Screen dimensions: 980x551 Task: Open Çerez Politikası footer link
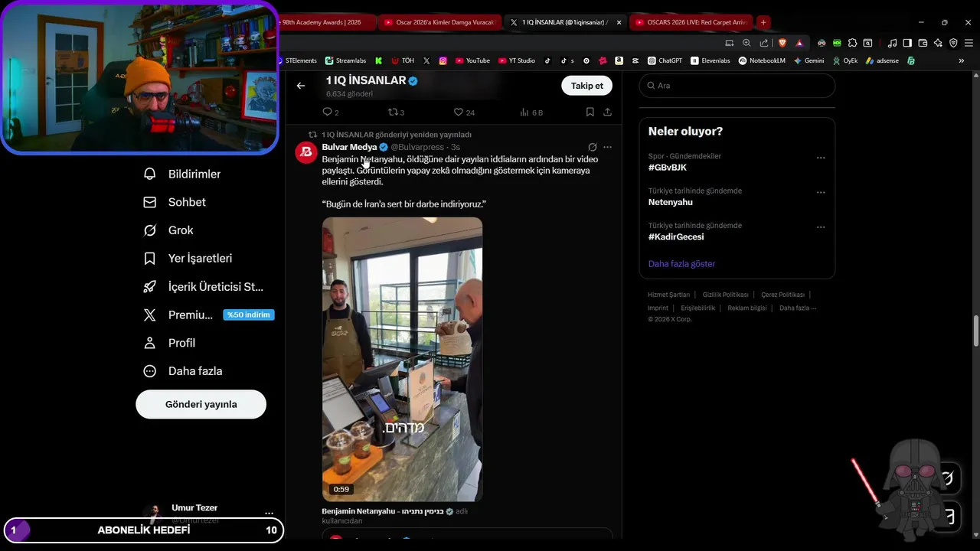coord(782,295)
